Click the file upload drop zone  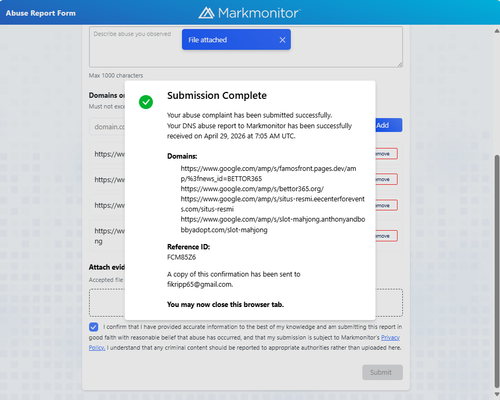[x=246, y=303]
